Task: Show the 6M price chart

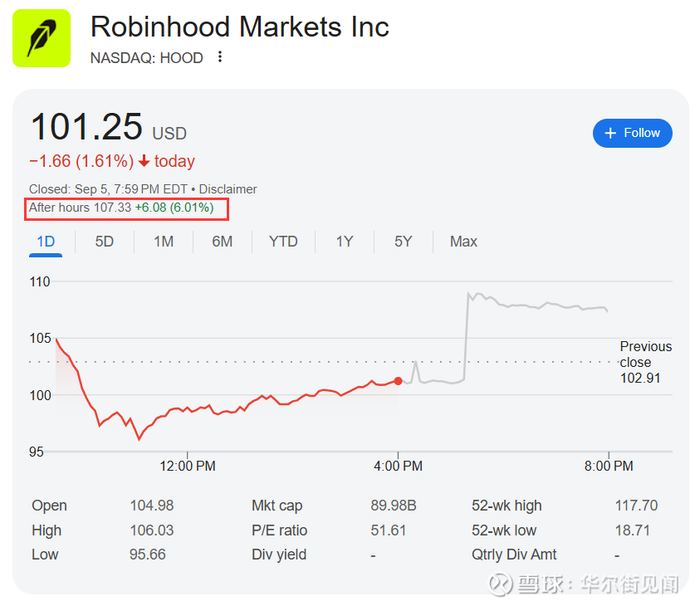Action: [222, 242]
